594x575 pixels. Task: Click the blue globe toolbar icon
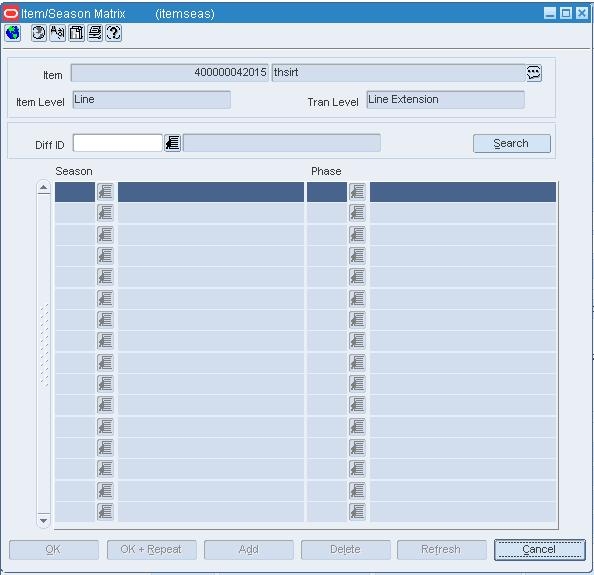point(13,33)
